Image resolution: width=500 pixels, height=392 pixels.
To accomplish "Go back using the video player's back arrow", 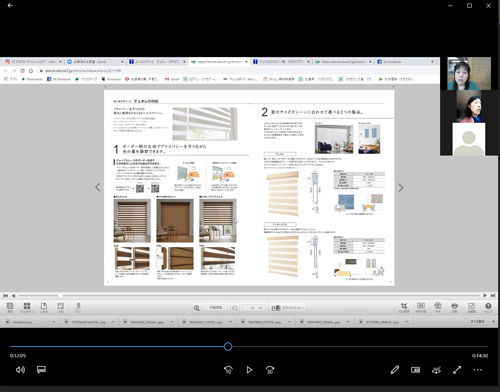I will tap(10, 5).
